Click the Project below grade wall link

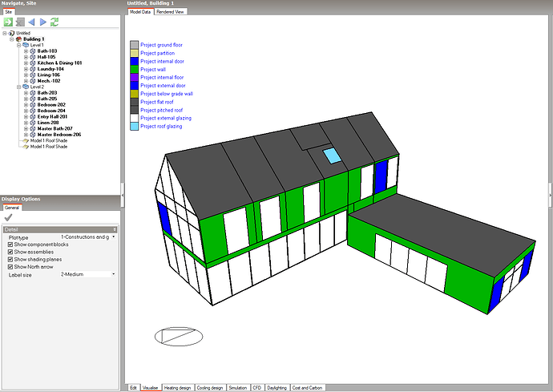(x=167, y=94)
